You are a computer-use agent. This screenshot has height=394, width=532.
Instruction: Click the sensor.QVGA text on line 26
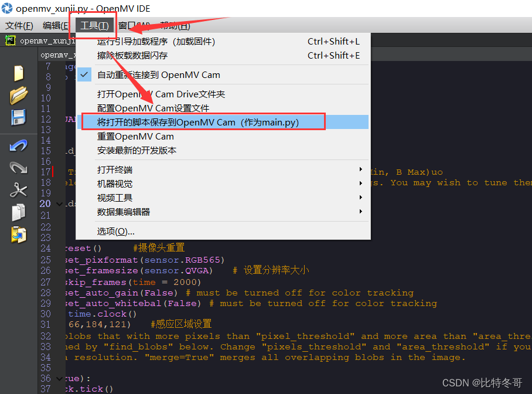176,271
